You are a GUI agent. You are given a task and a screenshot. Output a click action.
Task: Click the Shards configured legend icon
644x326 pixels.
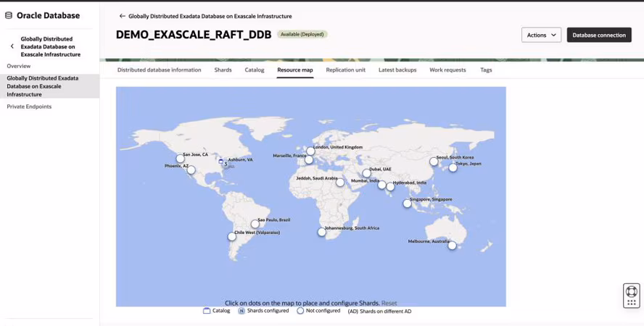[x=241, y=311]
